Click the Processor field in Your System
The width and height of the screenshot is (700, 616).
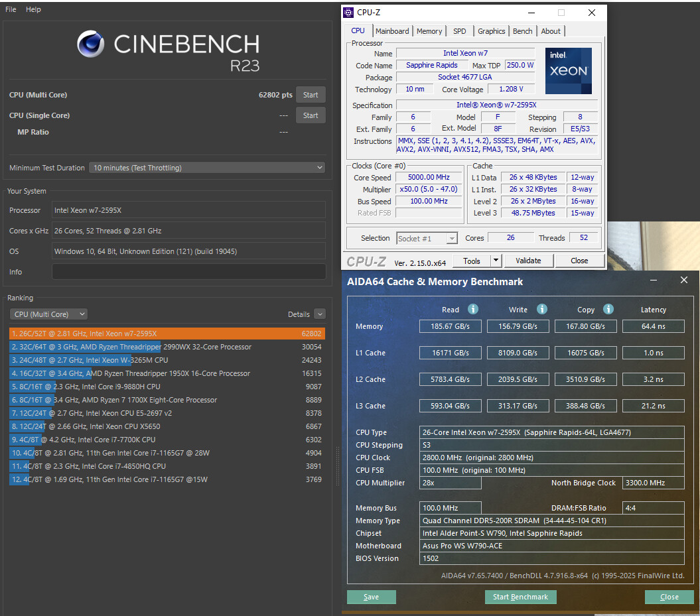click(x=189, y=210)
